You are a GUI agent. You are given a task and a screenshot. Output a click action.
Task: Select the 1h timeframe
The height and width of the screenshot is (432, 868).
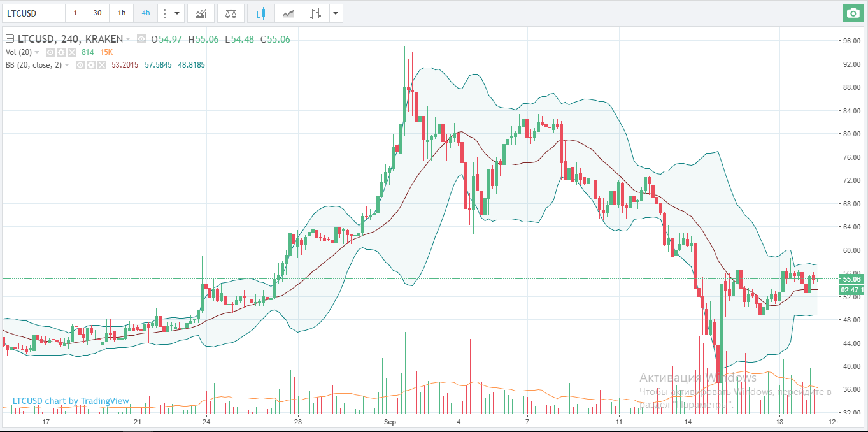[x=121, y=13]
